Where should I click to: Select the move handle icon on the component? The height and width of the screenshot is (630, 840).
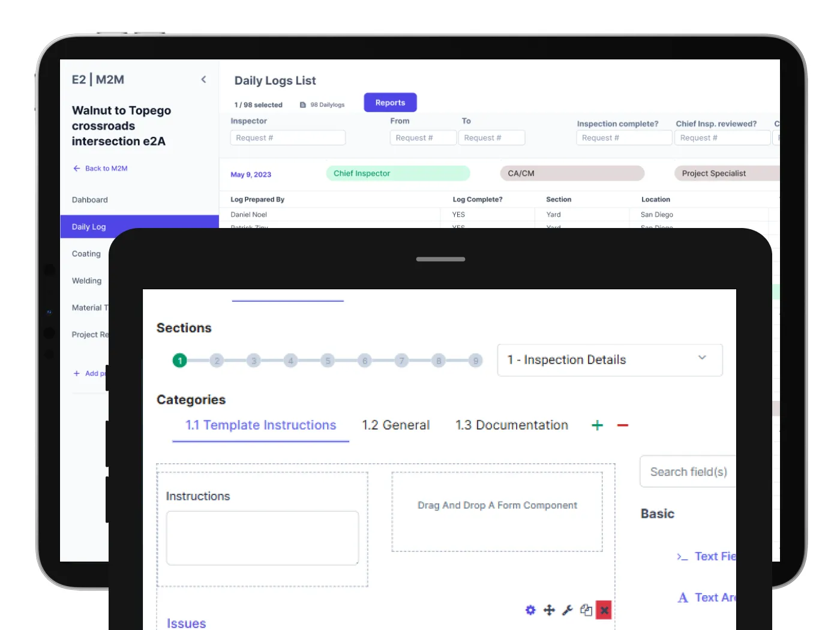pos(548,610)
